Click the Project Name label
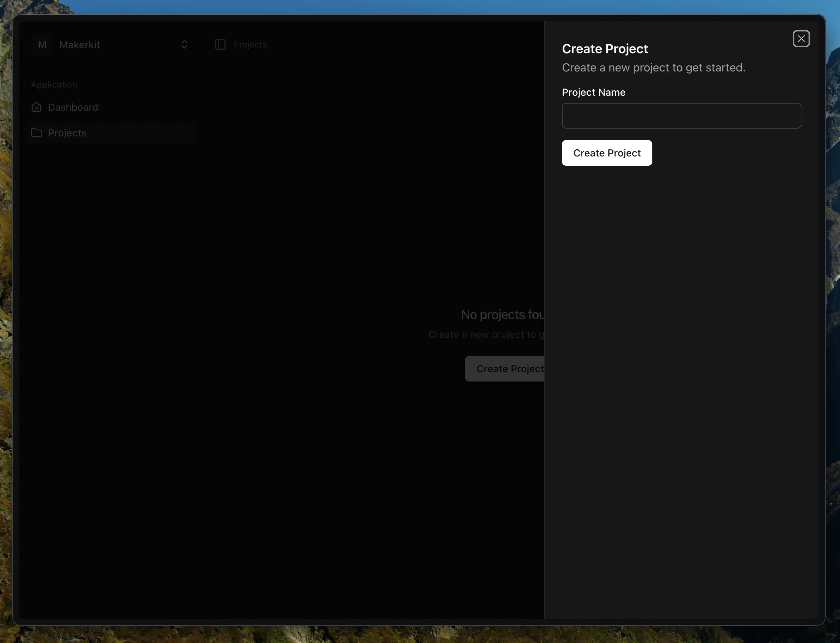 click(x=593, y=92)
